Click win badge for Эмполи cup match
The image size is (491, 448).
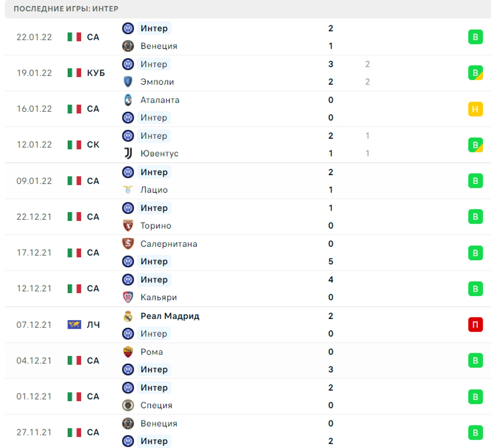[475, 73]
